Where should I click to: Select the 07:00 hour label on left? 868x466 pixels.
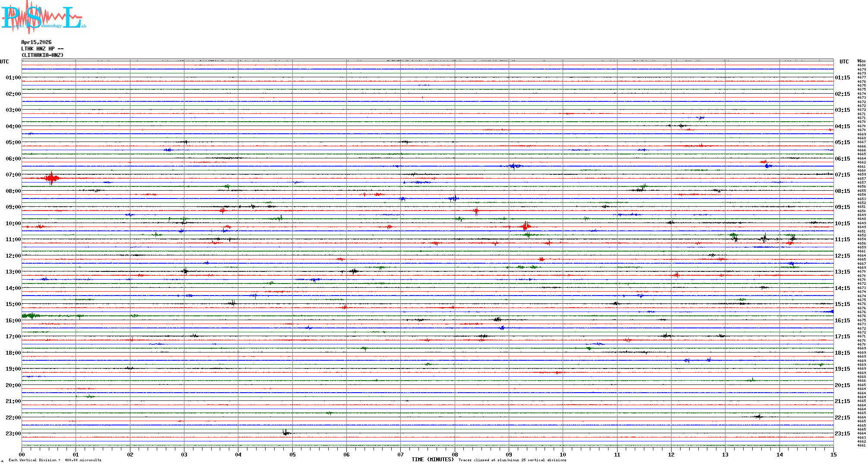[x=13, y=175]
